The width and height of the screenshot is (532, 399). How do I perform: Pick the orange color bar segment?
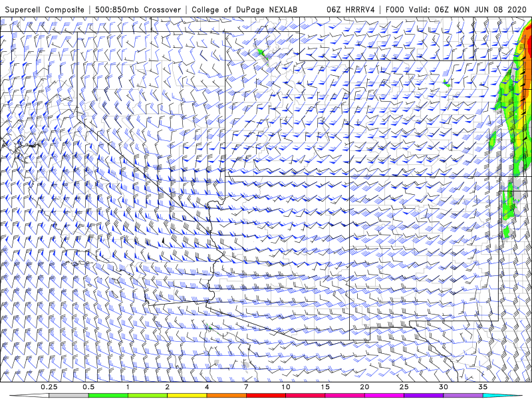click(x=226, y=396)
